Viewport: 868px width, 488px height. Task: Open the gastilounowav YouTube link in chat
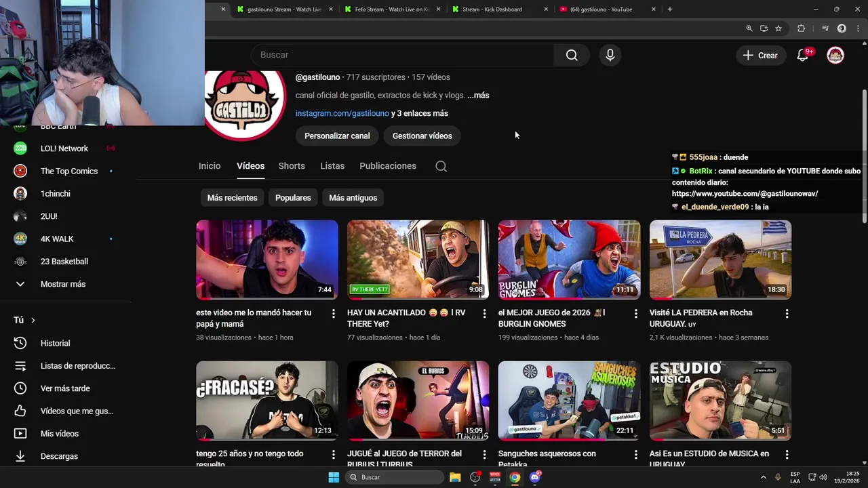(745, 194)
